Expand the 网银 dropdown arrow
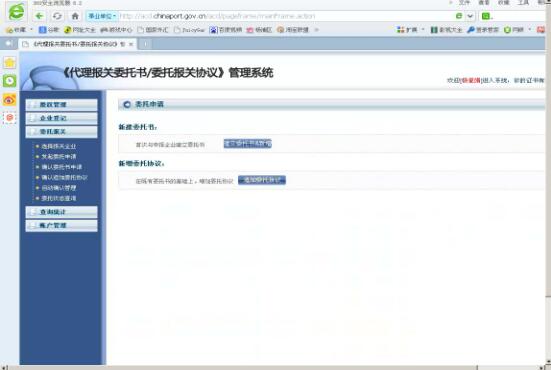The image size is (551, 370). pos(530,30)
